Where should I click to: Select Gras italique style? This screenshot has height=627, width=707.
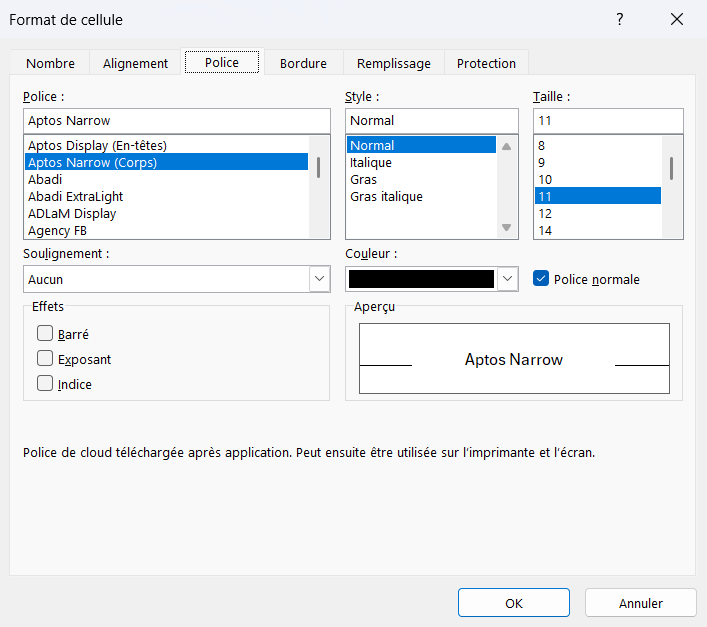421,197
